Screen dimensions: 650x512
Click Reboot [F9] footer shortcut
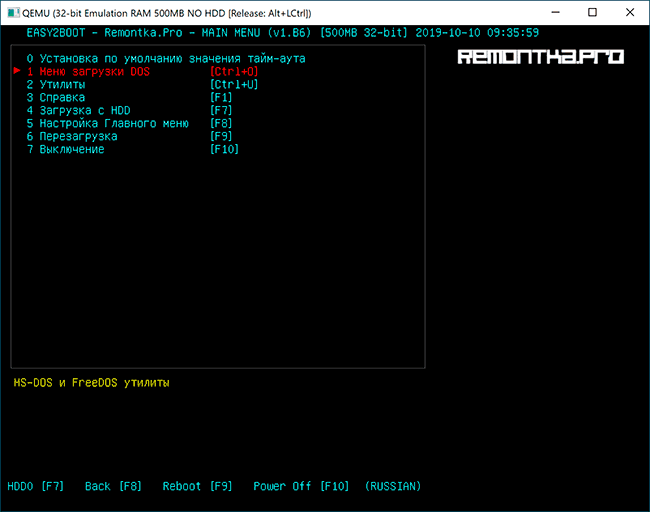(197, 486)
